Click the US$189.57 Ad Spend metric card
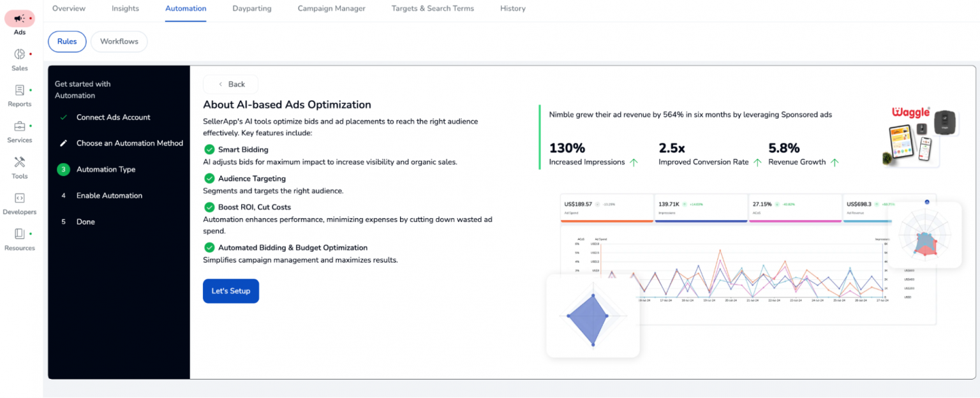980x398 pixels. point(606,207)
